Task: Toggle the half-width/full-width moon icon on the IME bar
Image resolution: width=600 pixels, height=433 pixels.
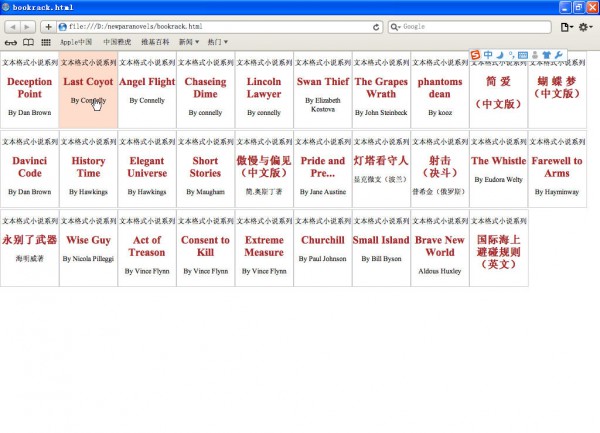Action: tap(500, 55)
